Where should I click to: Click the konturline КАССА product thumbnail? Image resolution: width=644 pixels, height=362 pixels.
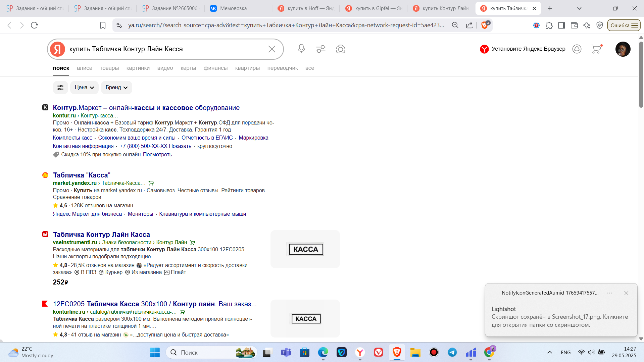point(305,319)
